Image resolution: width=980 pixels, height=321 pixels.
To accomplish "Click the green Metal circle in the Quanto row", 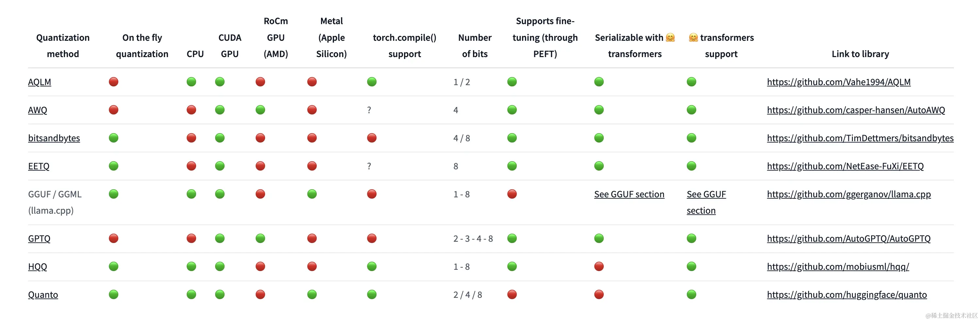I will click(x=312, y=294).
